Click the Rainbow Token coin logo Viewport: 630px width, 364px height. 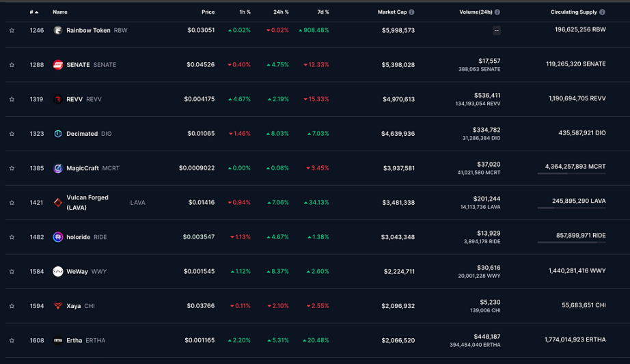[58, 30]
